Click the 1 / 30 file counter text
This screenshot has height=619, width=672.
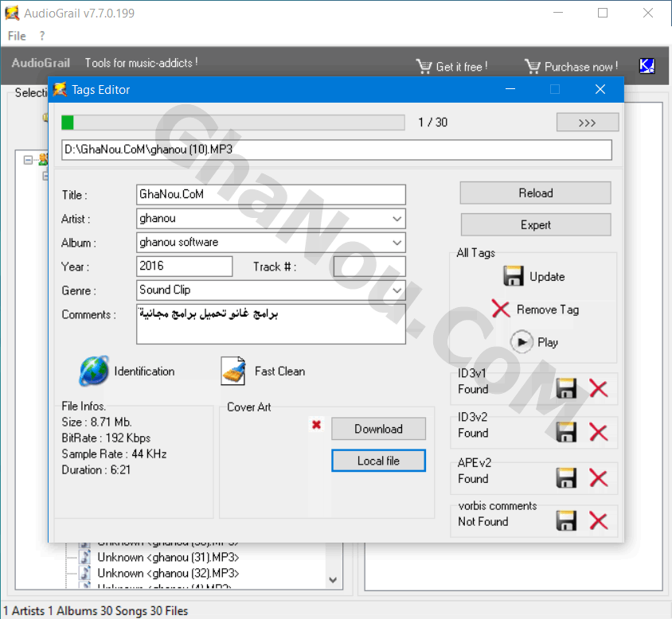[x=432, y=123]
